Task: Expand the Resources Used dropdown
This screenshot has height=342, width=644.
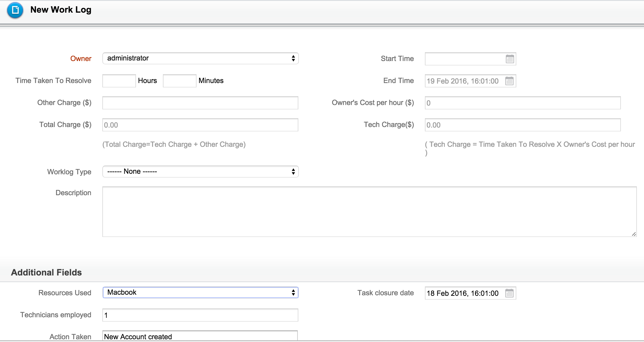Action: click(200, 293)
